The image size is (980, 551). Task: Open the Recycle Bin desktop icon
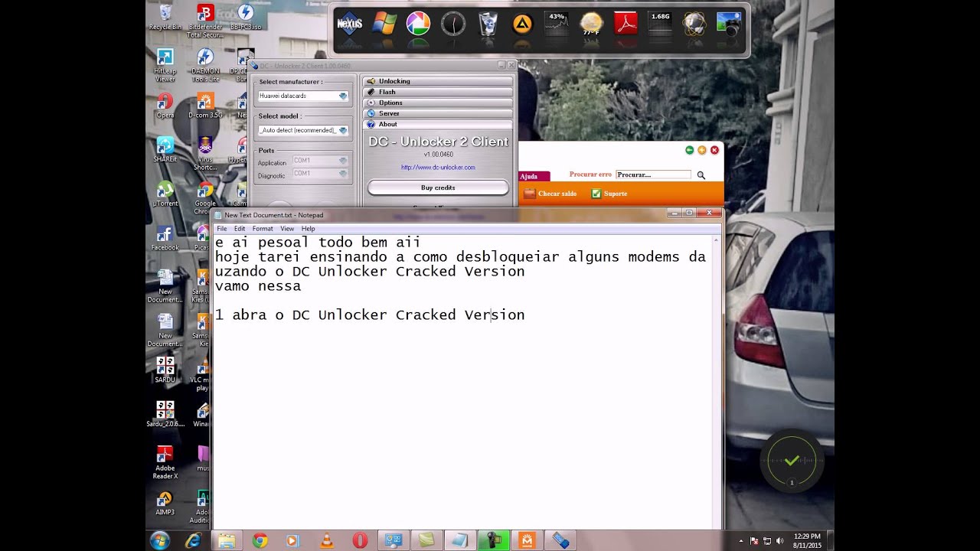(165, 18)
